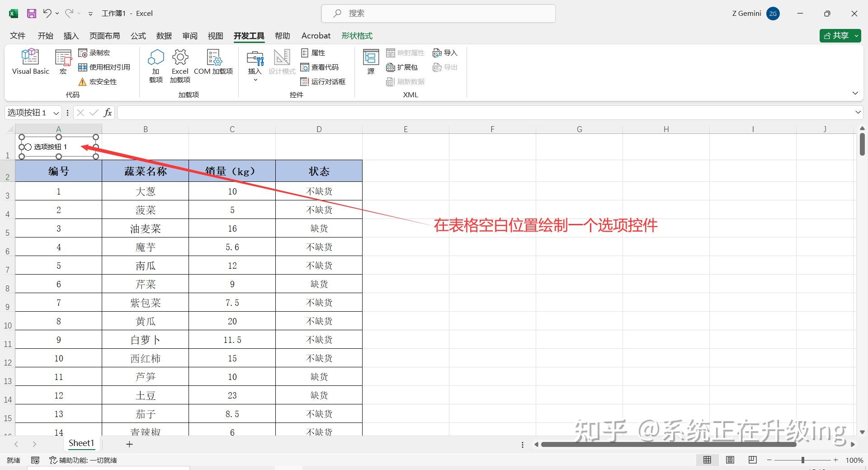The height and width of the screenshot is (470, 868).
Task: Open Shape Format (形状格式) tab
Action: pos(357,36)
